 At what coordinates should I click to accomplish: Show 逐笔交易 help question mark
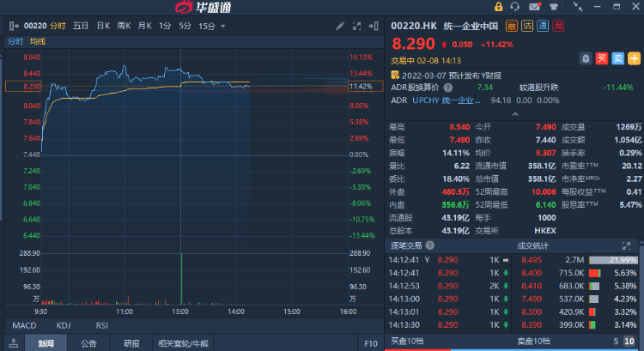pos(429,245)
